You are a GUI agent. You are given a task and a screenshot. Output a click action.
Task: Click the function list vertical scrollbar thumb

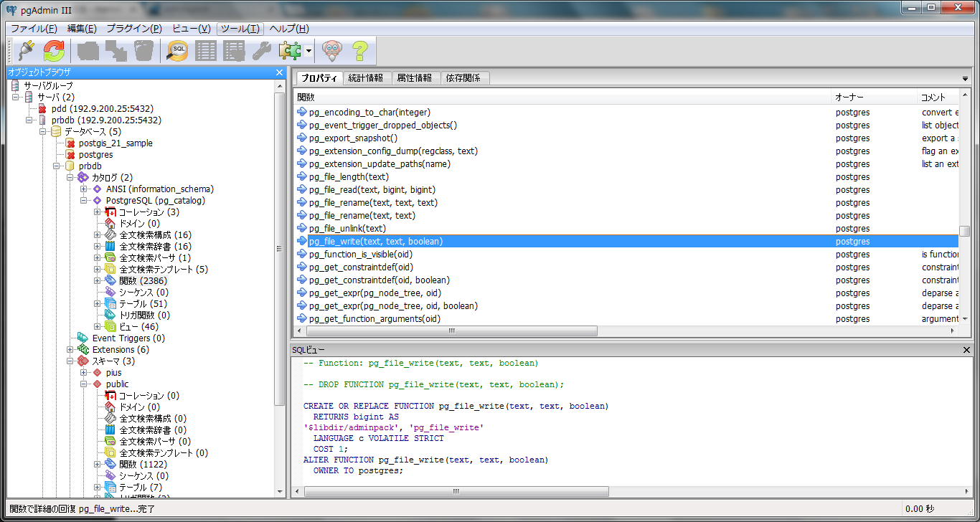click(965, 231)
